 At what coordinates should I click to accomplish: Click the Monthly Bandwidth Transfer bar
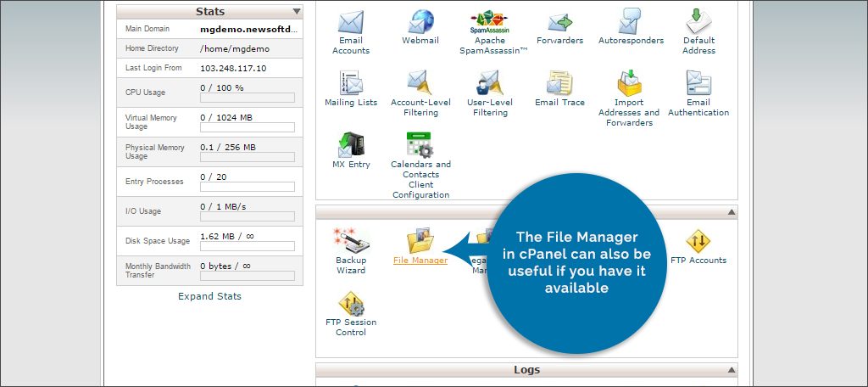(x=248, y=276)
